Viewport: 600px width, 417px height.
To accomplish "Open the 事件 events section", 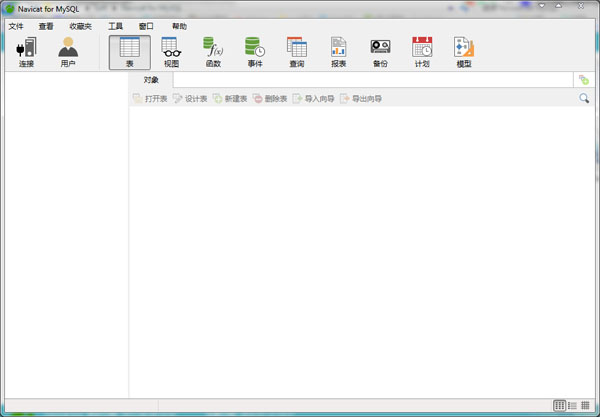I will pyautogui.click(x=255, y=52).
